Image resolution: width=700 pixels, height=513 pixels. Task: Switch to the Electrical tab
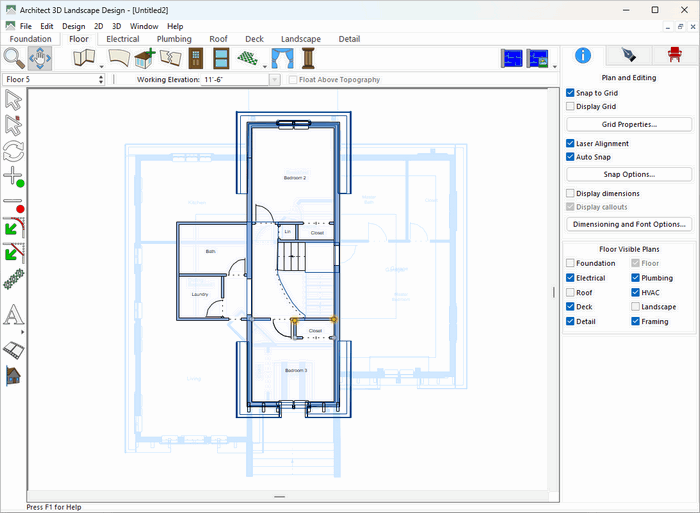(x=122, y=39)
